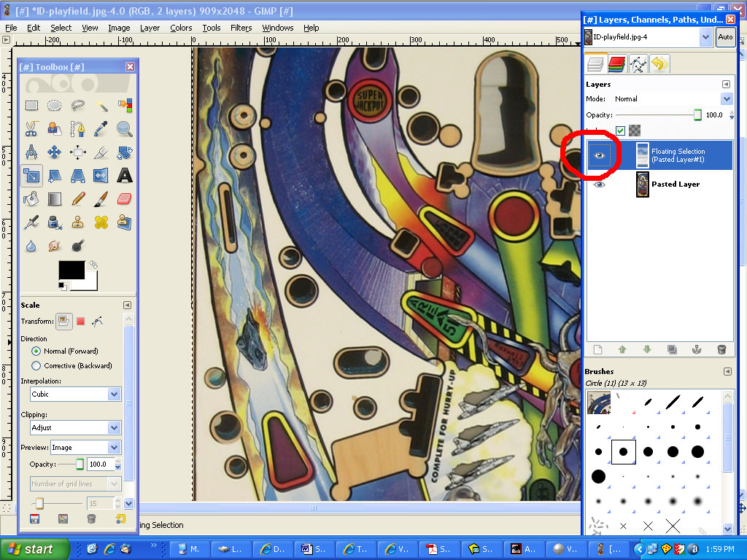Click the Auto button
Viewport: 747px width, 560px height.
point(724,36)
